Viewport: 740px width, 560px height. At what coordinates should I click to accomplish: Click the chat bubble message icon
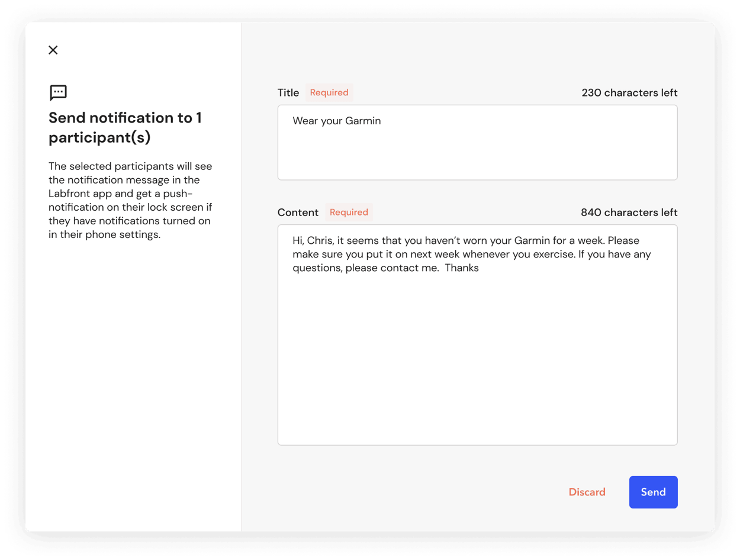(x=58, y=92)
